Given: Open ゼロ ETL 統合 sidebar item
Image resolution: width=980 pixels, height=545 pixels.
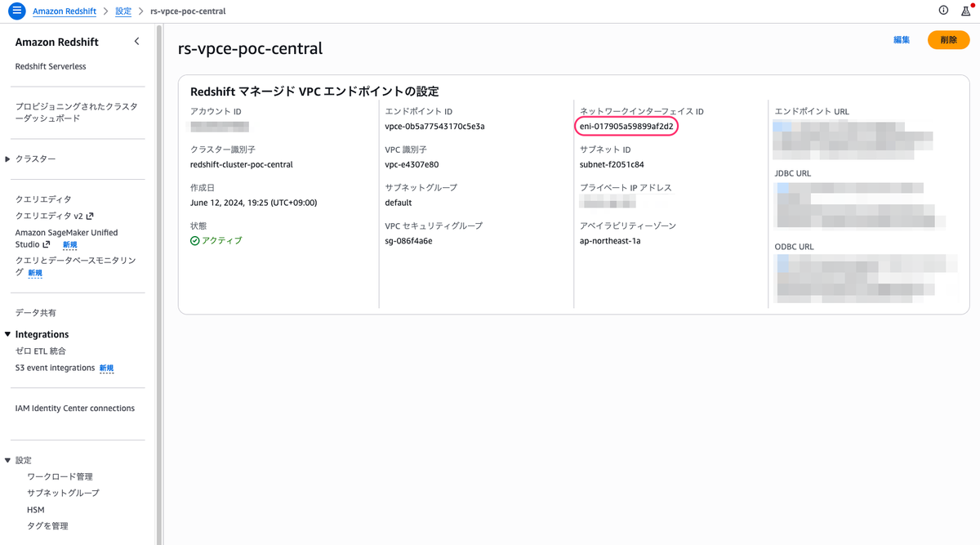Looking at the screenshot, I should tap(41, 351).
